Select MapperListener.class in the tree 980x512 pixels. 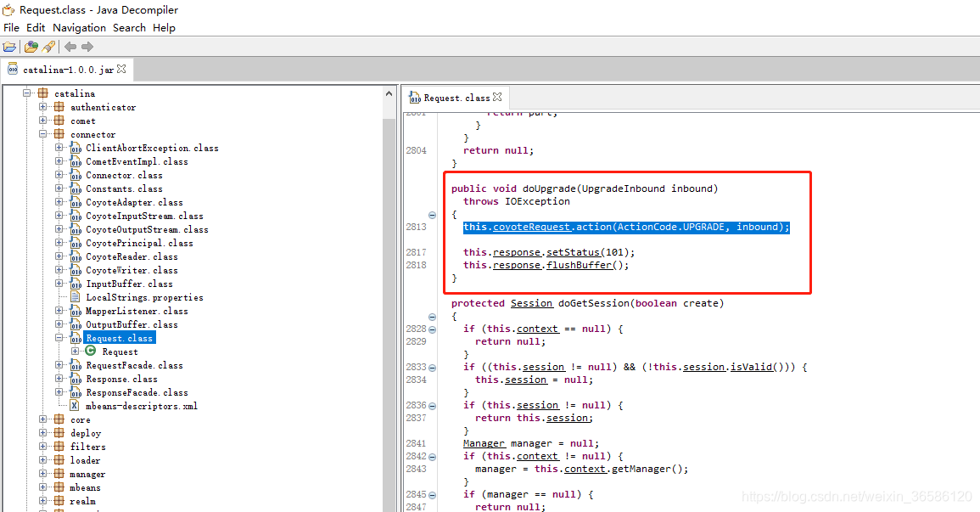tap(137, 311)
